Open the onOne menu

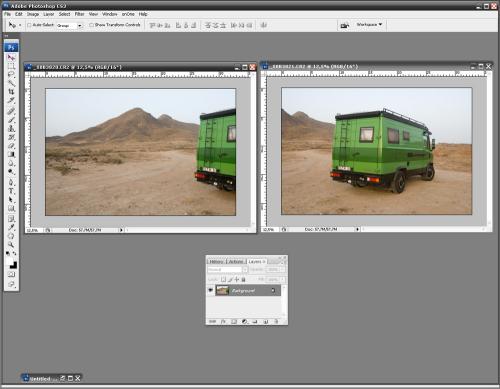click(x=128, y=14)
